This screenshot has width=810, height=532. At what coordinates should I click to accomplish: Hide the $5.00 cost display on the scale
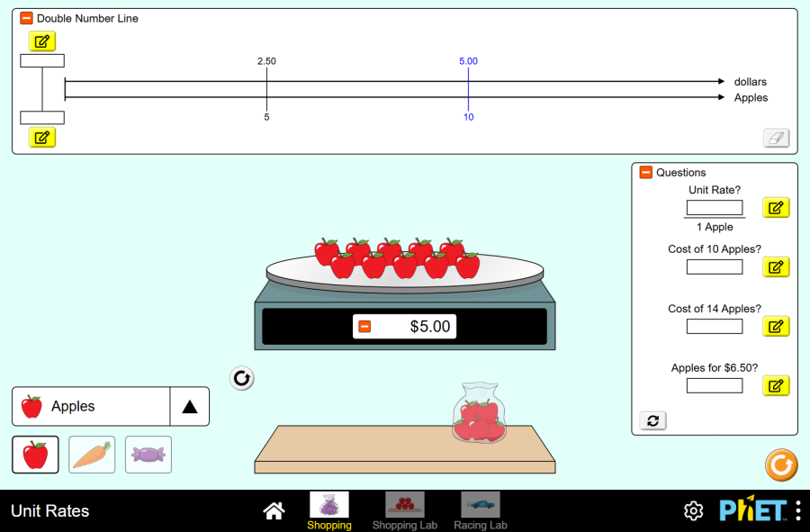tap(365, 326)
